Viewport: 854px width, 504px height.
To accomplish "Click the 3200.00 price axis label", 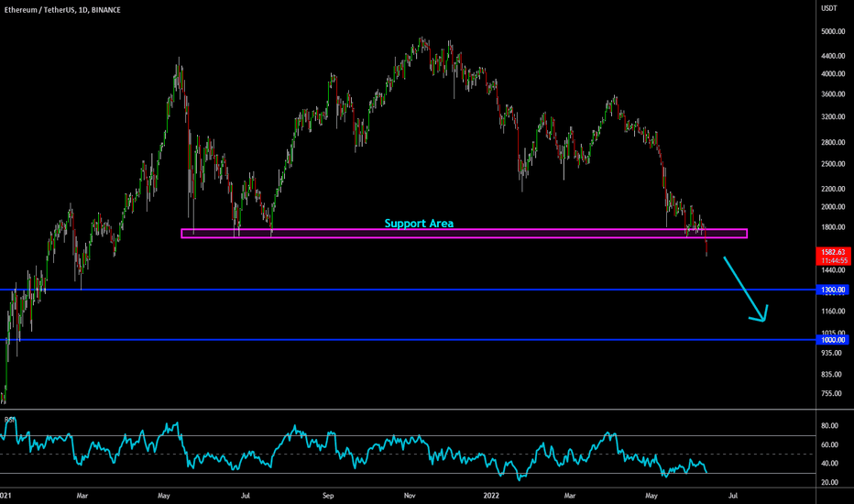I will (833, 117).
